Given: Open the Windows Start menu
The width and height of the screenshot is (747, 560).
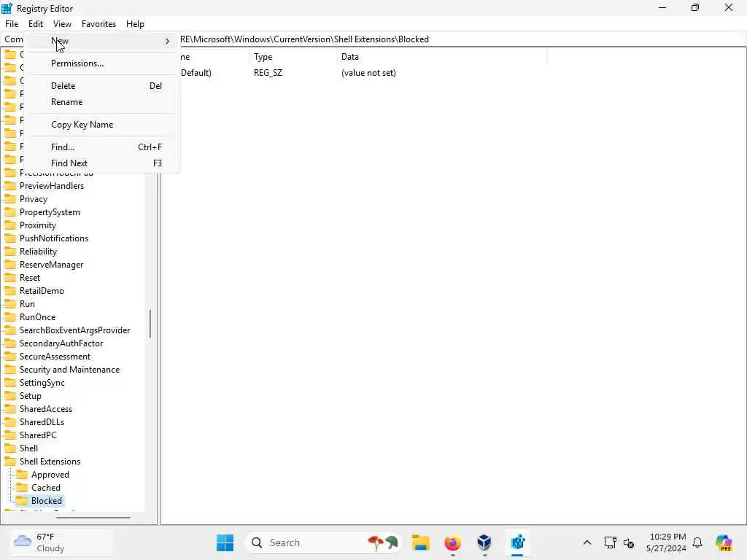Looking at the screenshot, I should pos(225,542).
